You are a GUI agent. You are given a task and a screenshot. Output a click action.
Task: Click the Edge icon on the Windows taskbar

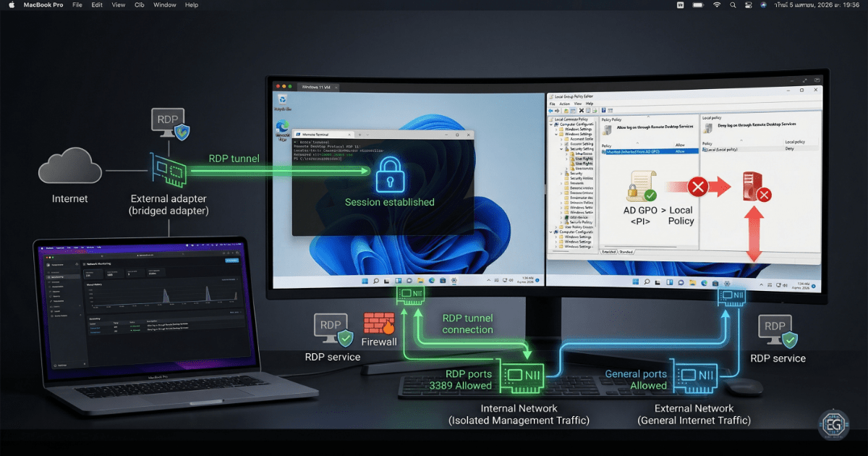pyautogui.click(x=431, y=280)
